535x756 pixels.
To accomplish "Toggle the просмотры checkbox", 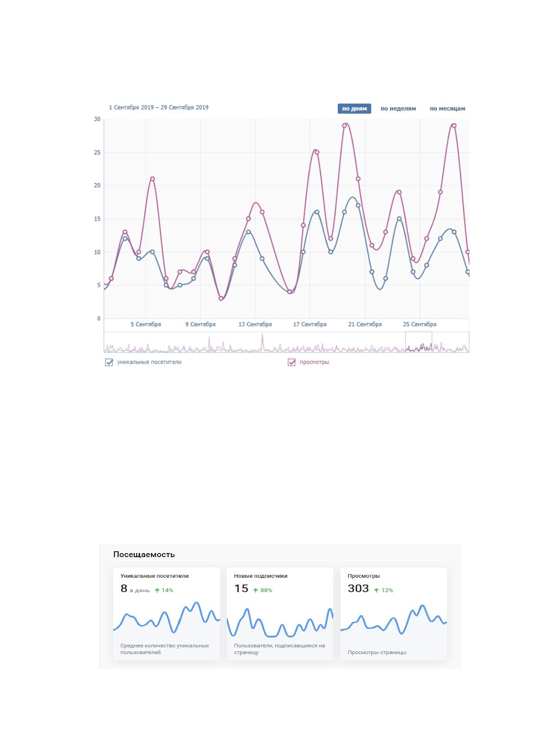I will (x=292, y=362).
